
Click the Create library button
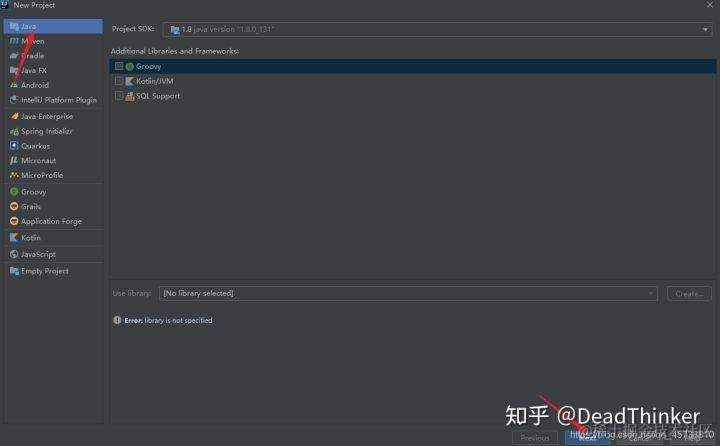click(689, 294)
